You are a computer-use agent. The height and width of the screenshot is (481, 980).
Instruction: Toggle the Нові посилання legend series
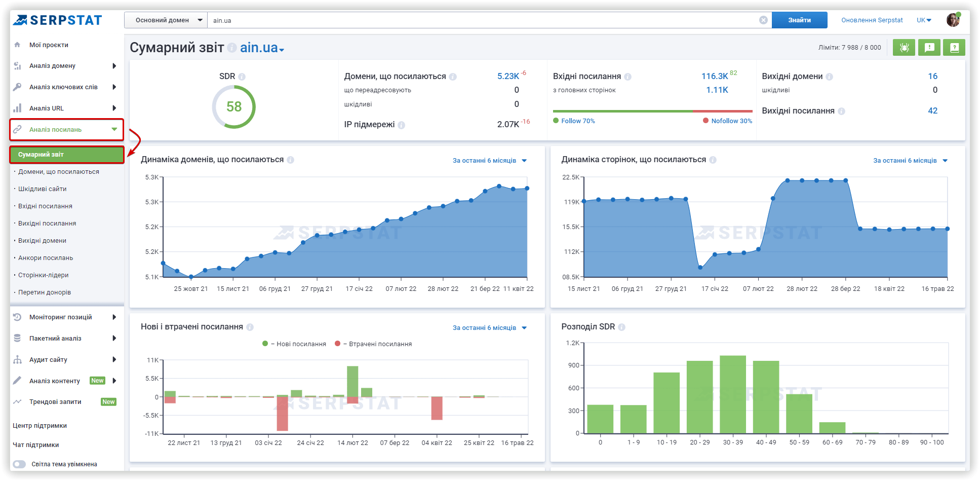[294, 344]
